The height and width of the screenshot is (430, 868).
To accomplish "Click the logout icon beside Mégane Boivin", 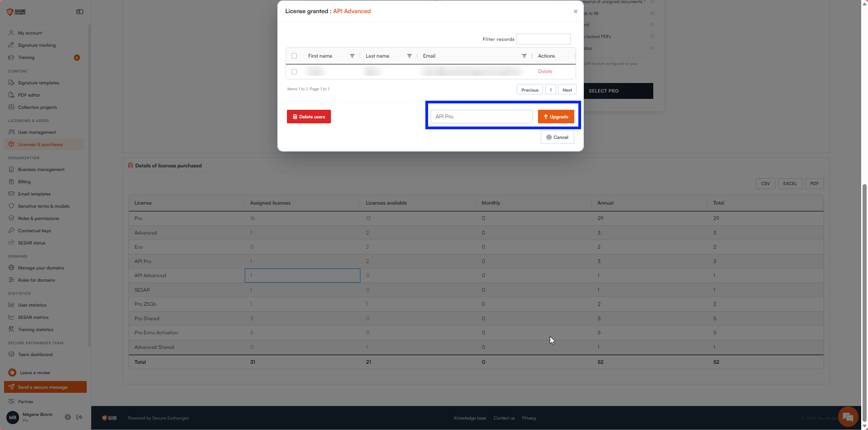I will (x=79, y=417).
